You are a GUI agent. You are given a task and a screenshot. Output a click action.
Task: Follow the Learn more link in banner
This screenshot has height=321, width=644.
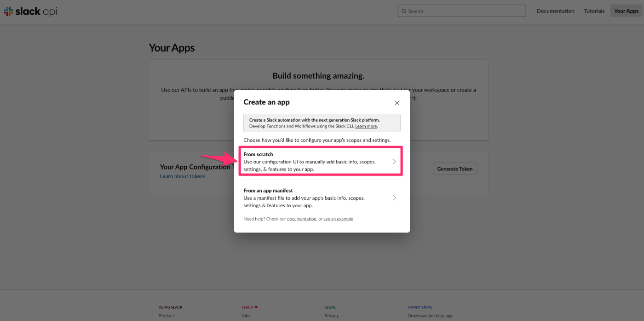(x=366, y=126)
